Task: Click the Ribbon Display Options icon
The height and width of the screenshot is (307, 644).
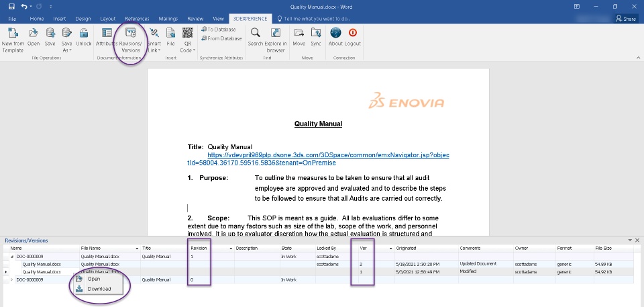Action: pos(577,7)
